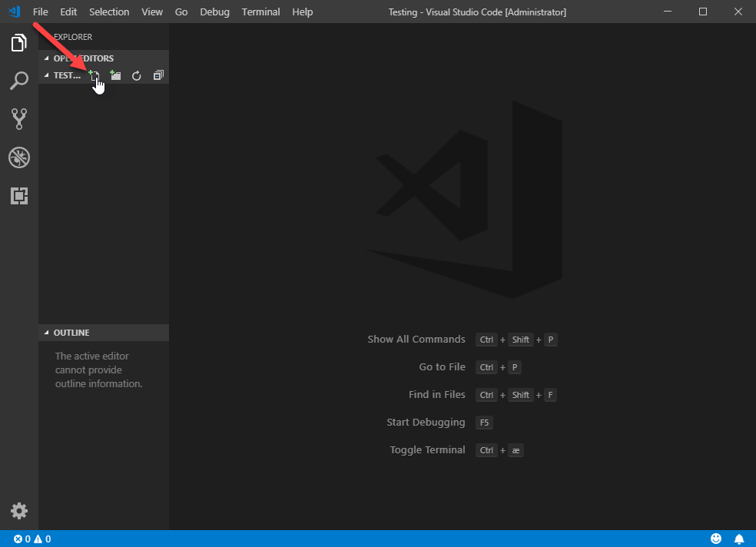Open the Source Control view
Viewport: 756px width, 547px height.
point(18,118)
